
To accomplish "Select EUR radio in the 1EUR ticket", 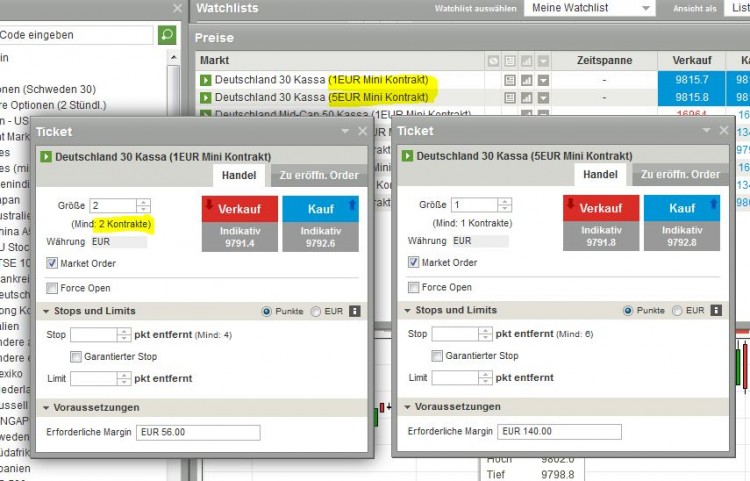I will point(316,311).
